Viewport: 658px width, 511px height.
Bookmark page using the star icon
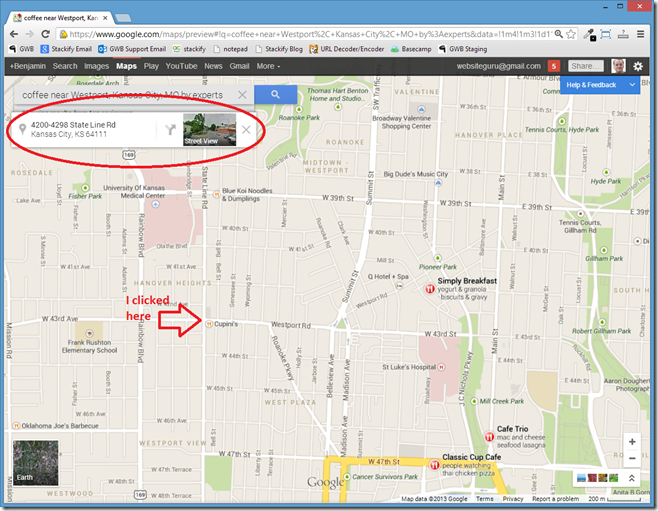[x=571, y=34]
